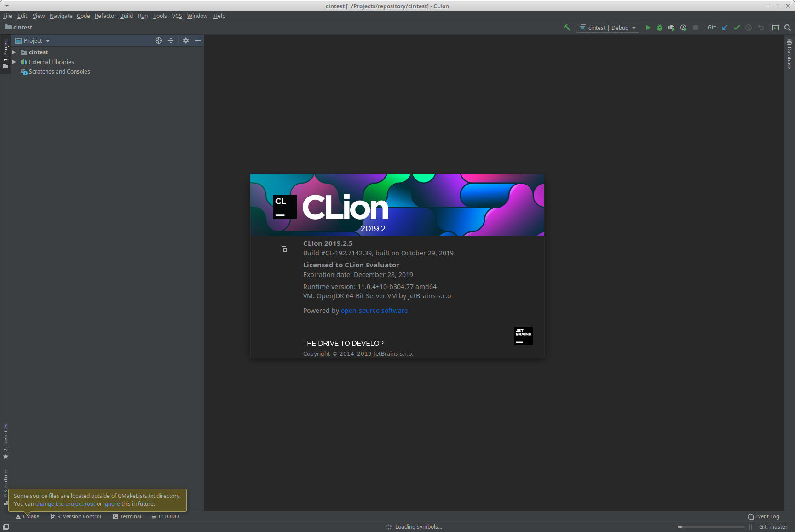Click window menu arrow in title bar
795x532 pixels.
click(6, 6)
